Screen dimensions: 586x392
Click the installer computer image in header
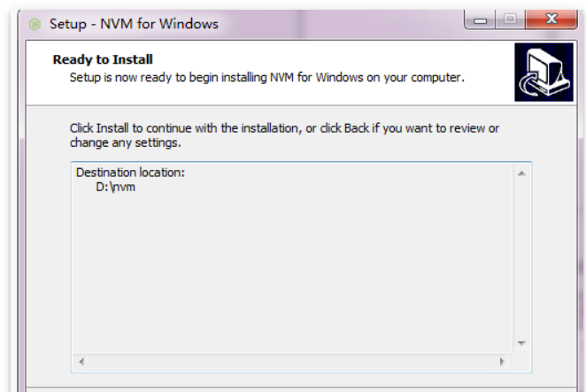tap(544, 73)
